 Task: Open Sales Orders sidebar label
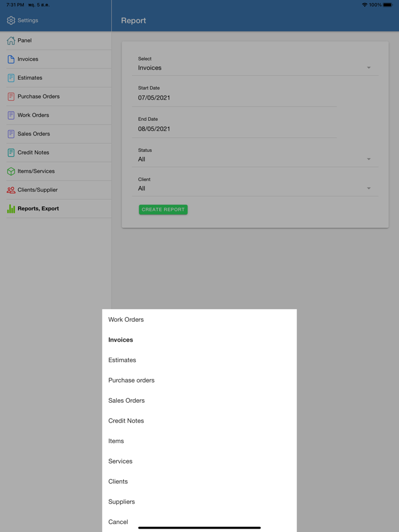(x=34, y=134)
